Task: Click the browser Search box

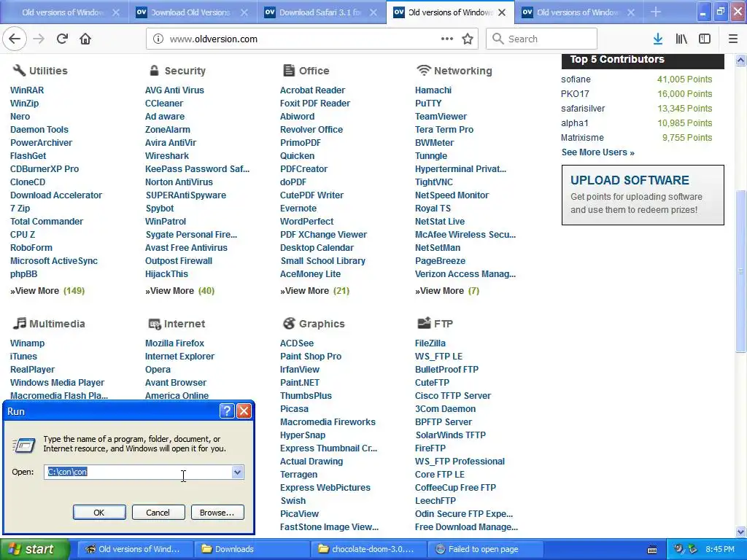Action: click(541, 39)
